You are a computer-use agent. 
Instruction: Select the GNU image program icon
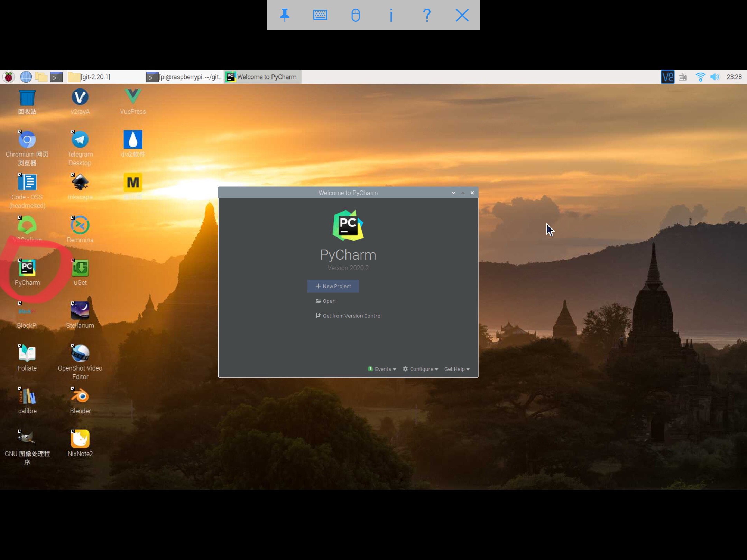[x=27, y=448]
